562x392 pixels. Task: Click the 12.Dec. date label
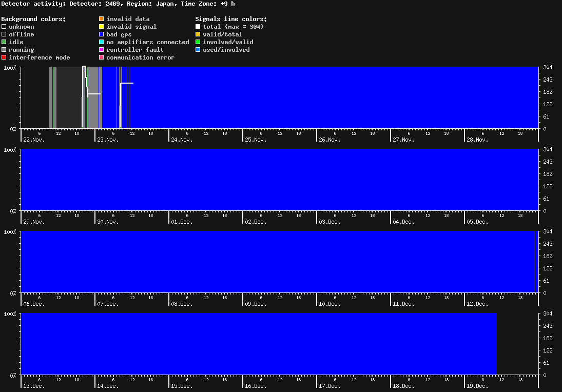477,304
